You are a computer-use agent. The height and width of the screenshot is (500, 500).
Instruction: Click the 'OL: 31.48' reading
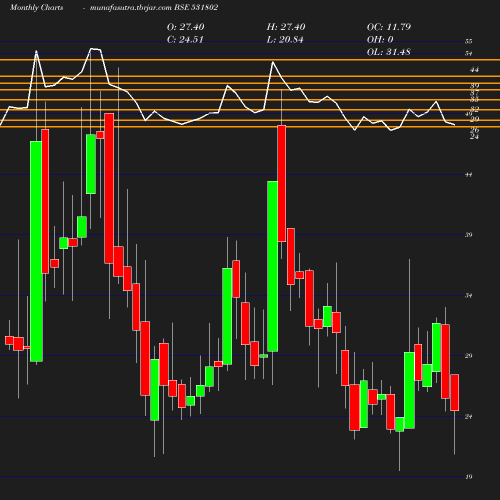pyautogui.click(x=389, y=52)
